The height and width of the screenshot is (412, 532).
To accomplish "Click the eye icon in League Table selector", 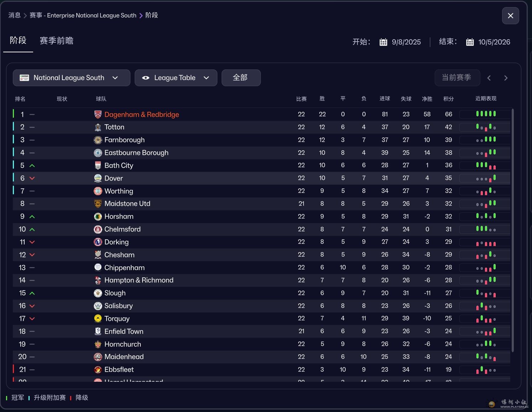I will click(145, 78).
